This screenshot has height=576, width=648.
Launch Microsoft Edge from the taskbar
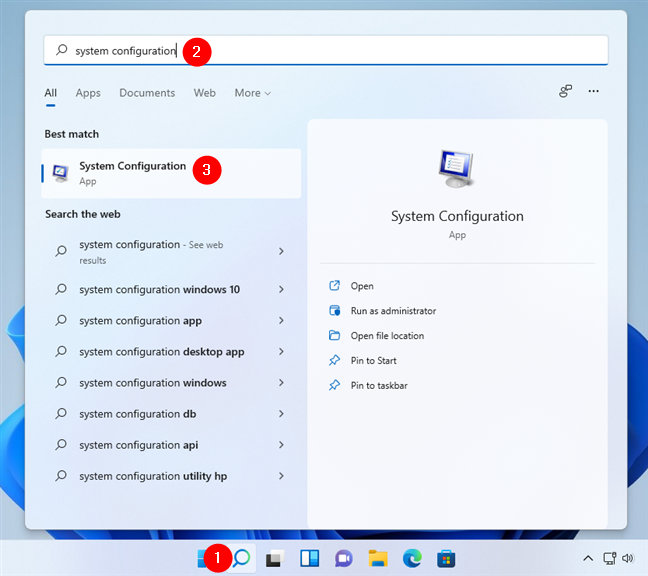[x=412, y=559]
